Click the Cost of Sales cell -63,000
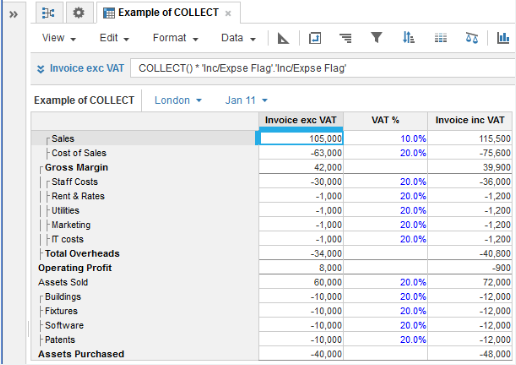Image resolution: width=516 pixels, height=365 pixels. pyautogui.click(x=301, y=153)
